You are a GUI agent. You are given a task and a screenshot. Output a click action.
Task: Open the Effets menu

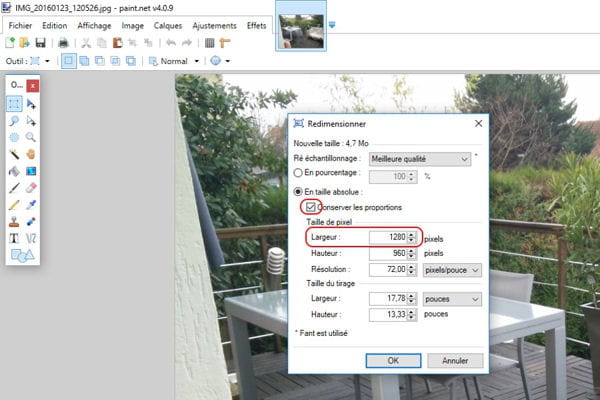tap(256, 26)
